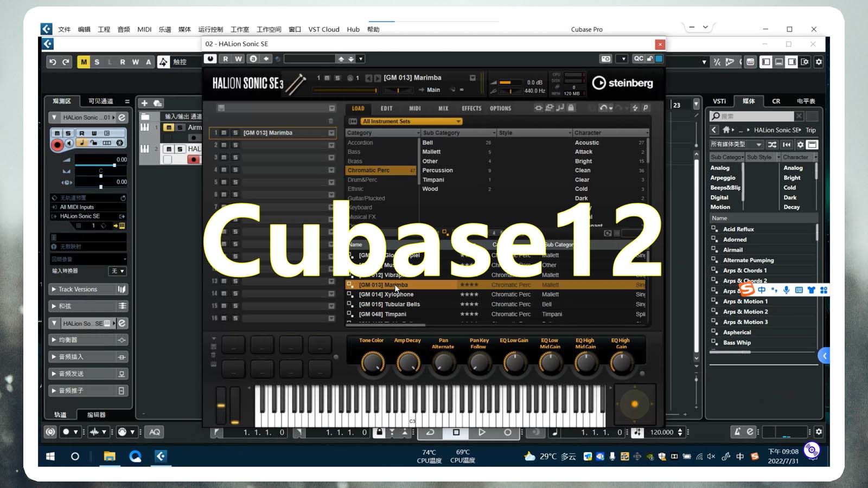Viewport: 868px width, 488px height.
Task: Expand the 音频插入 audio inserts section
Action: (54, 357)
